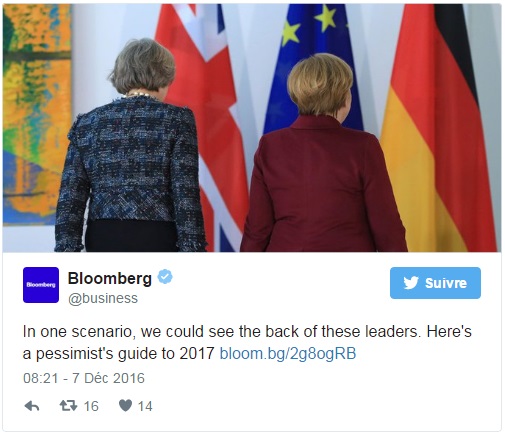This screenshot has width=505, height=433.
Task: Open the Bloomberg profile avatar logo
Action: 41,285
